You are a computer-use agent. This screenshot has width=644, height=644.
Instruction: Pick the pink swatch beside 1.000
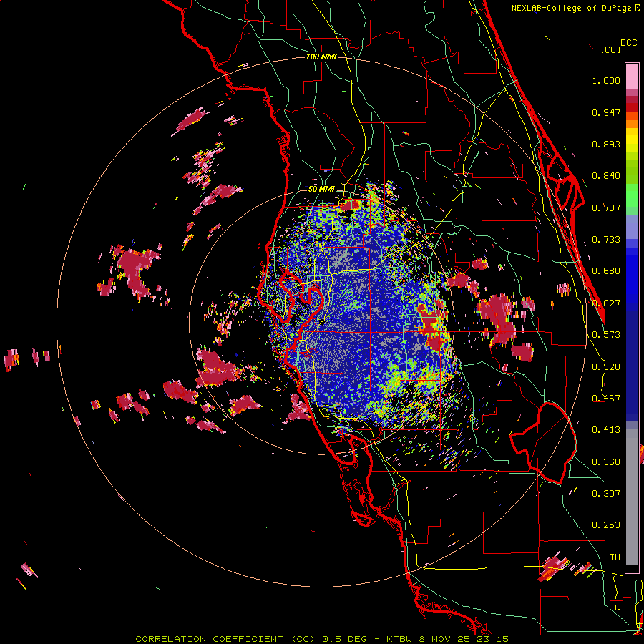point(632,77)
